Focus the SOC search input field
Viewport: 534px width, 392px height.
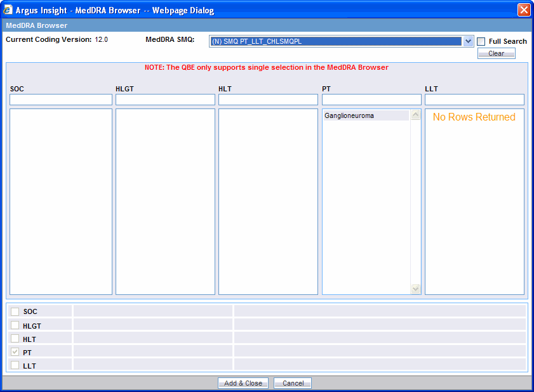(61, 100)
